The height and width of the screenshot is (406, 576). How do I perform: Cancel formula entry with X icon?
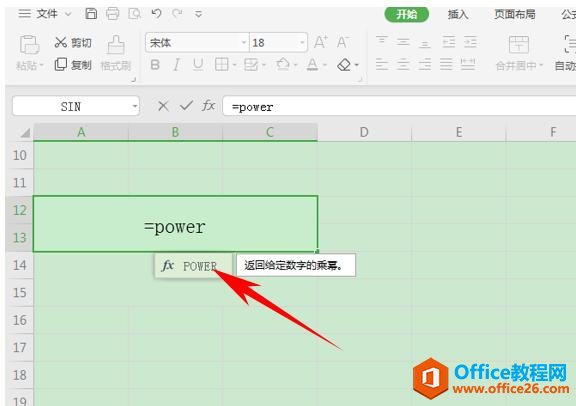163,106
